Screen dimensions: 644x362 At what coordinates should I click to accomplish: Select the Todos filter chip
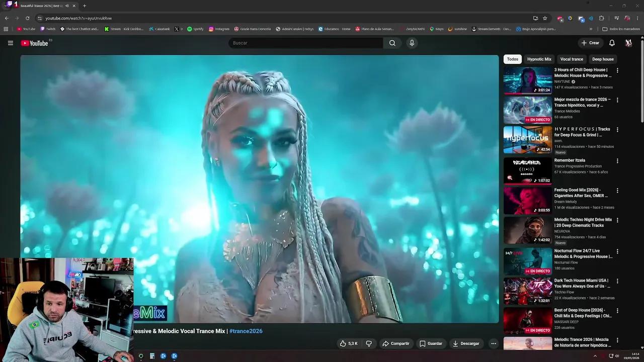tap(513, 59)
